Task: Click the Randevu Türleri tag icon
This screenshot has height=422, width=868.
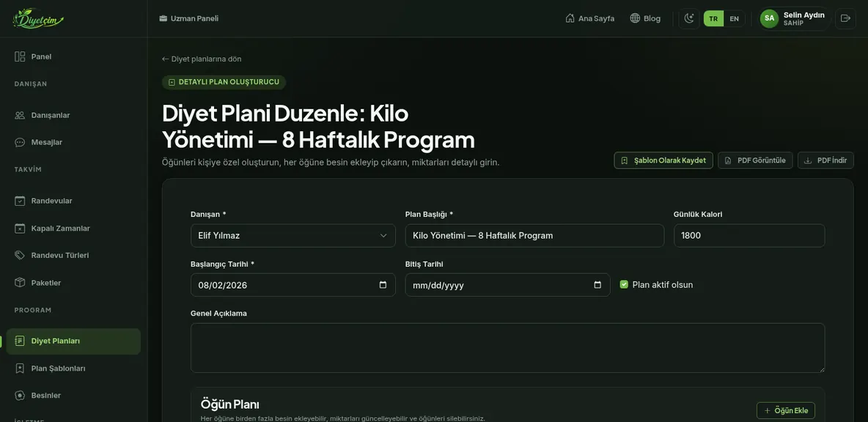Action: click(x=20, y=256)
